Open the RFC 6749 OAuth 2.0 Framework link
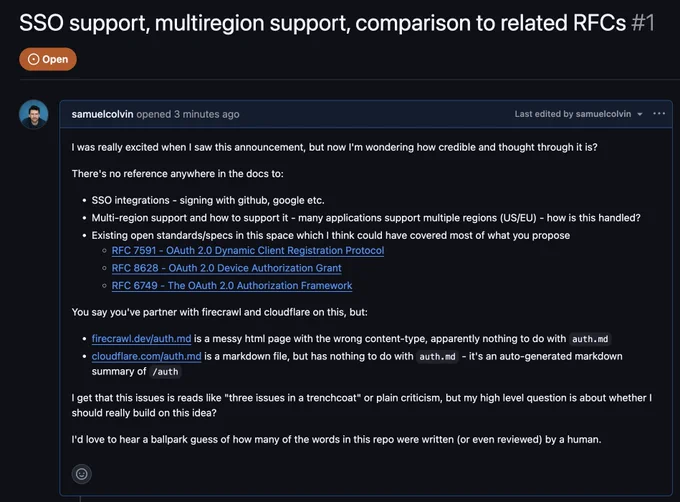This screenshot has width=680, height=502. (232, 286)
